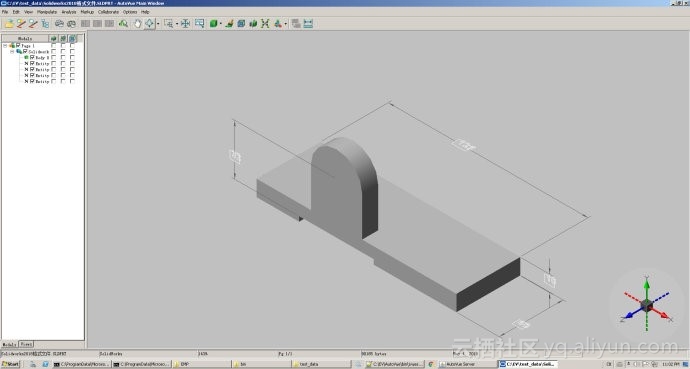The width and height of the screenshot is (690, 369).
Task: Click the Windows Start button
Action: tap(11, 364)
